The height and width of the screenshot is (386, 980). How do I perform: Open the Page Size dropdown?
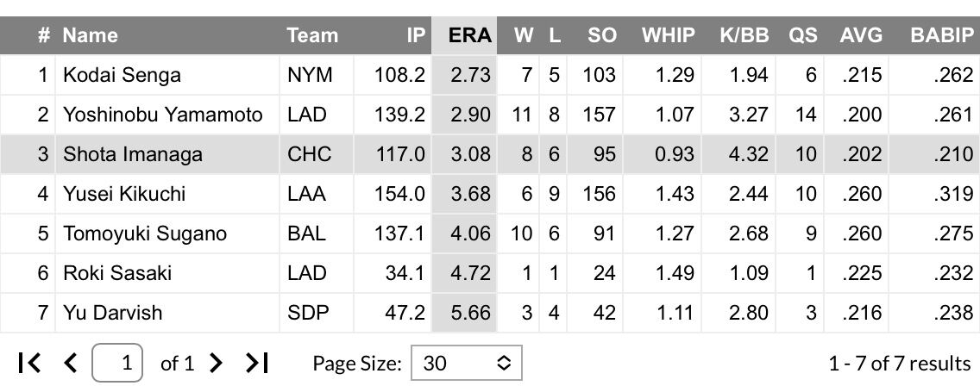466,363
